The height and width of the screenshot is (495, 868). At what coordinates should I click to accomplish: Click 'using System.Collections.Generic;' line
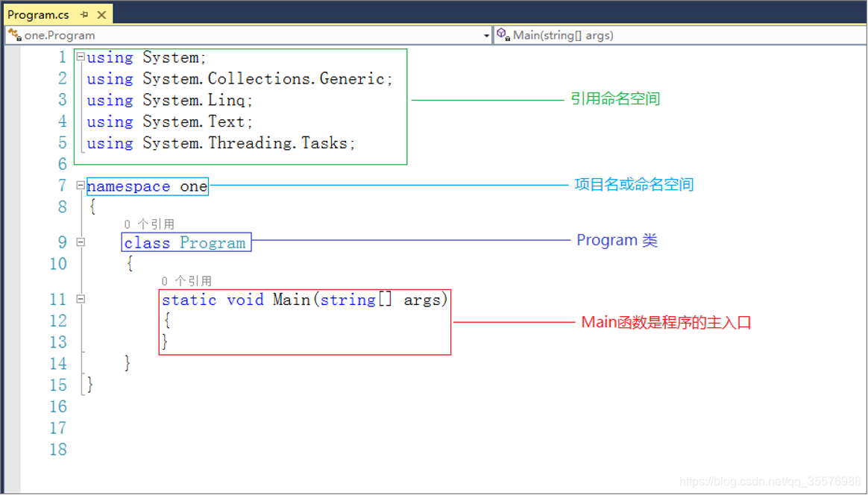[x=239, y=79]
